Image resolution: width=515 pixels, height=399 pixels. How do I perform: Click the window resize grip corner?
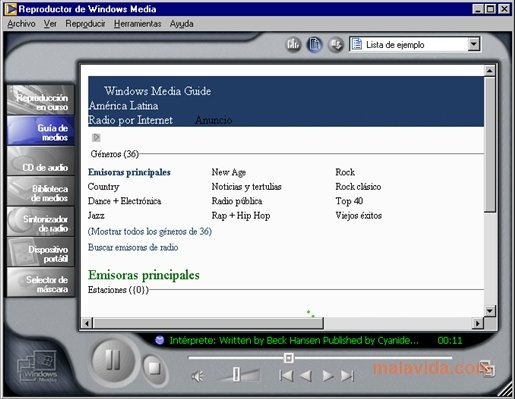click(505, 389)
